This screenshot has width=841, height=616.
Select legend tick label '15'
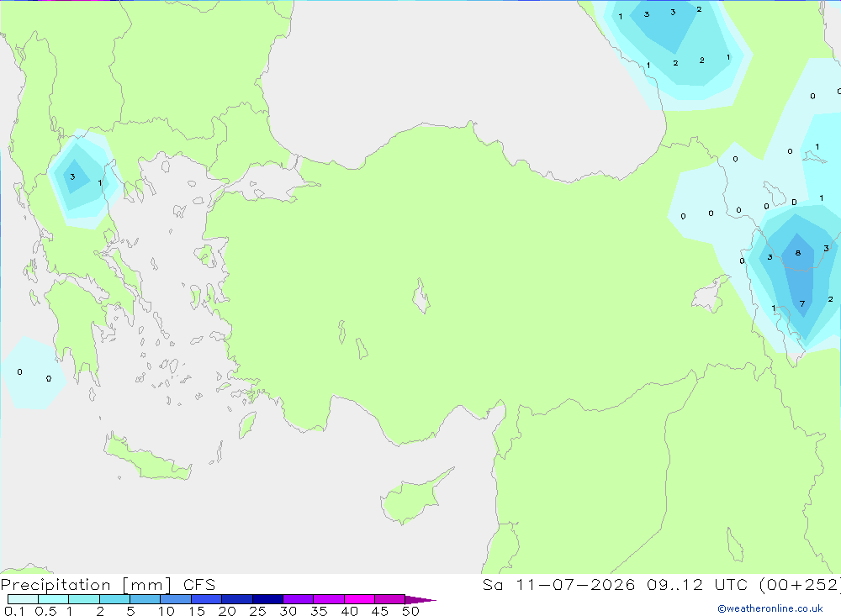click(197, 611)
